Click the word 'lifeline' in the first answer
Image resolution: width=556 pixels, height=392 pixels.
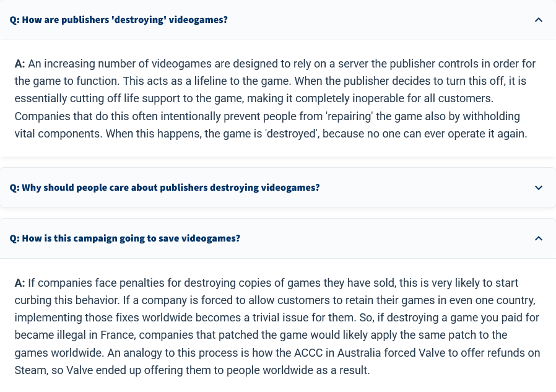pyautogui.click(x=211, y=81)
